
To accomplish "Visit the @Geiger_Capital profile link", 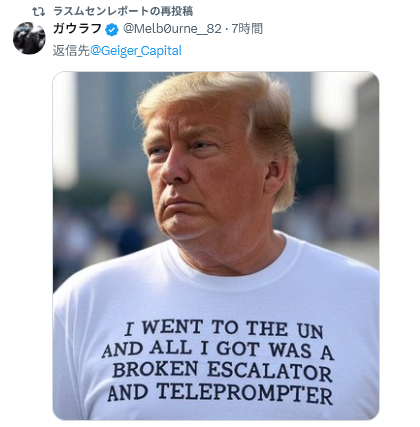I will [x=136, y=51].
